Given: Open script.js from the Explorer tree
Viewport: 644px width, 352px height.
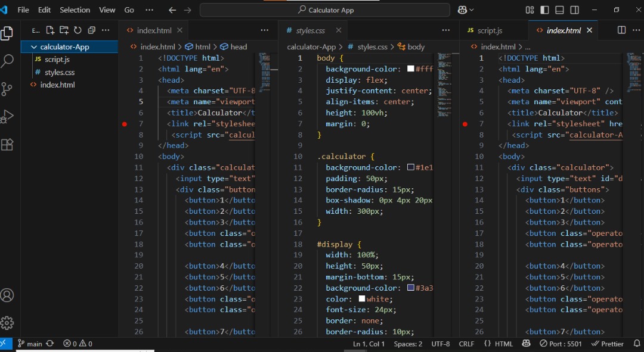Looking at the screenshot, I should [x=57, y=60].
